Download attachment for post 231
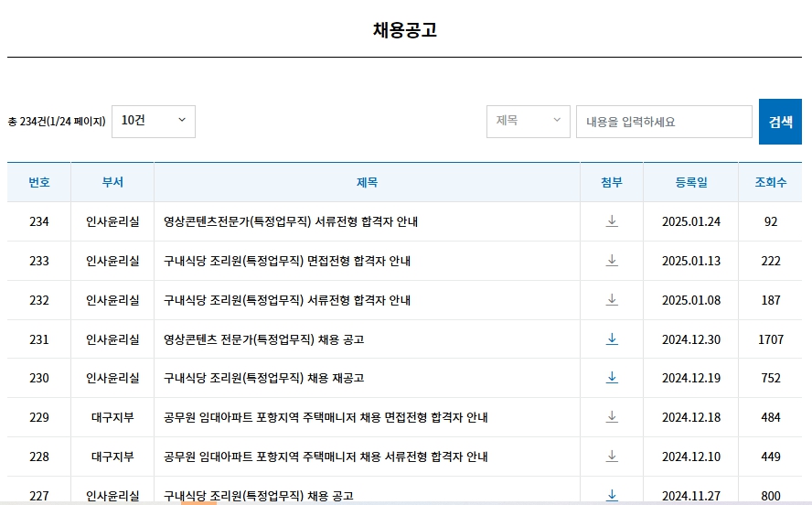Viewport: 812px width, 505px height. tap(612, 339)
